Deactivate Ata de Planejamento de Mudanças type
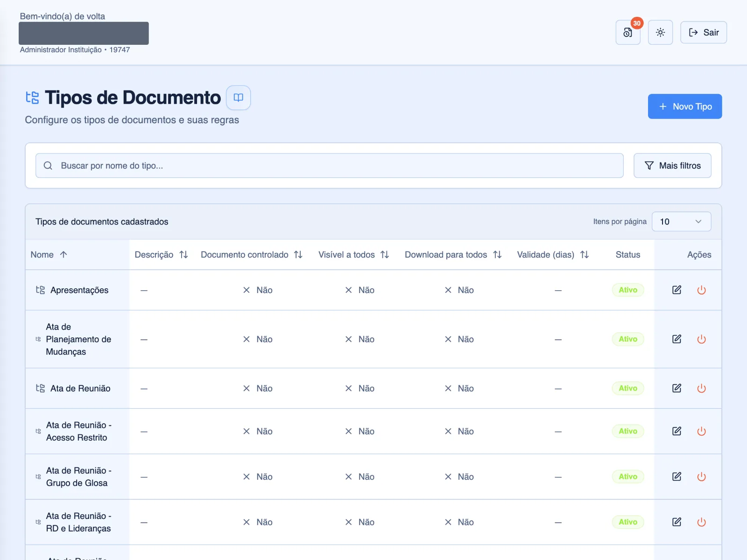 [701, 339]
